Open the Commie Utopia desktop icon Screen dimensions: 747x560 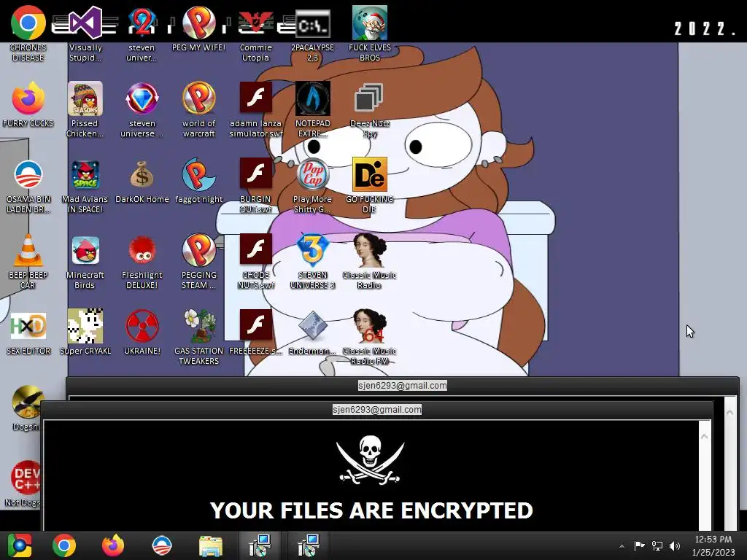(255, 23)
